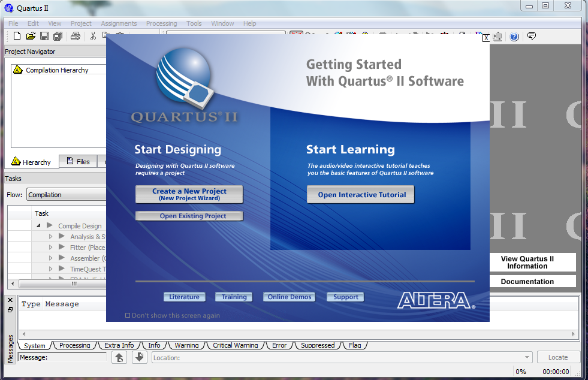Image resolution: width=588 pixels, height=380 pixels.
Task: Select the Warning messages tab
Action: coord(186,345)
